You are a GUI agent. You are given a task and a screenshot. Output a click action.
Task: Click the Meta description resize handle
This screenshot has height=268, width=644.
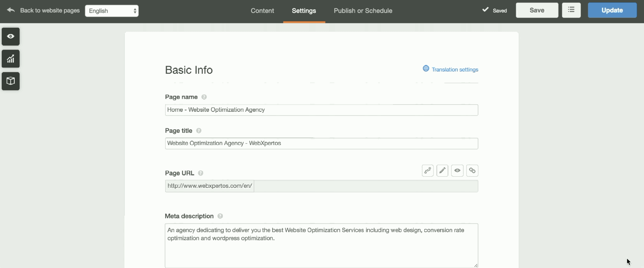[476, 265]
